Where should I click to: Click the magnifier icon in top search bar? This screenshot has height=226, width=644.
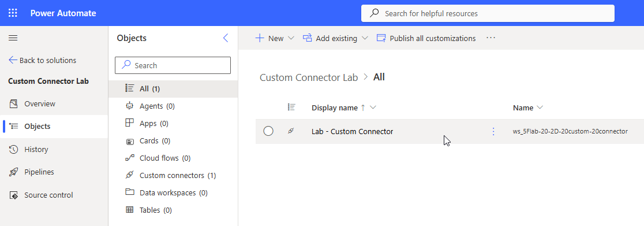[374, 13]
